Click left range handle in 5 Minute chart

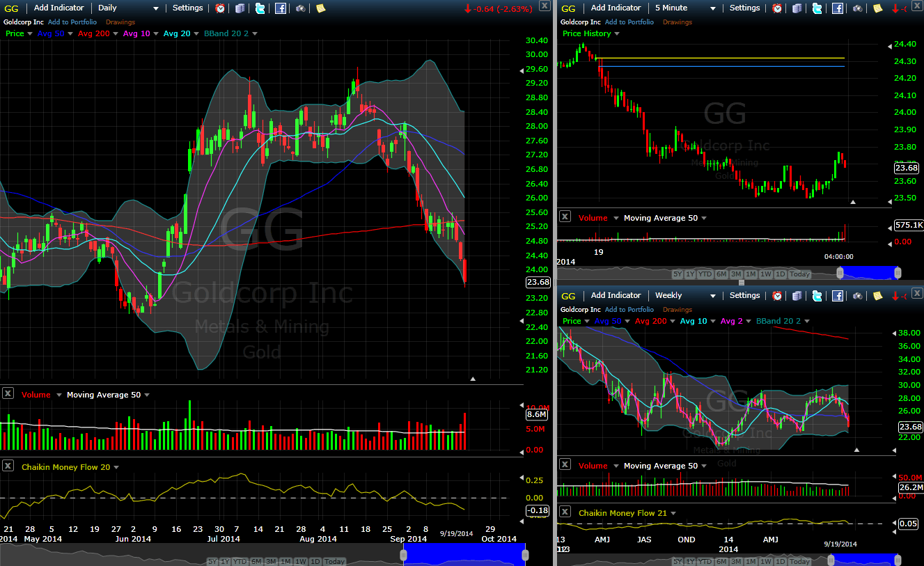point(840,272)
